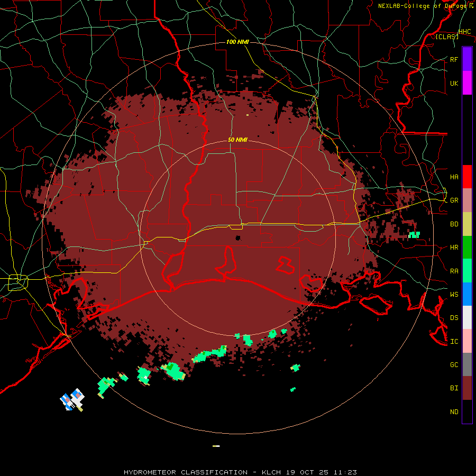Image resolution: width=476 pixels, height=476 pixels.
Task: Click the HR legend label
Action: [x=454, y=248]
